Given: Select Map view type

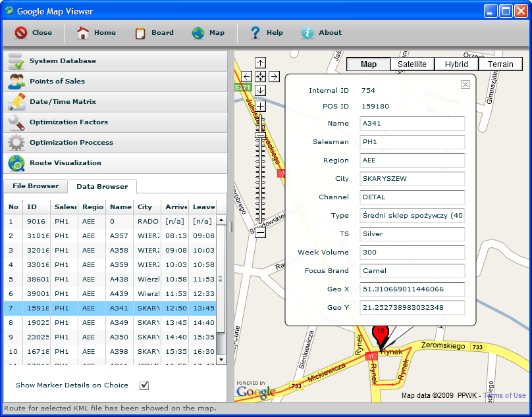Looking at the screenshot, I should click(369, 64).
